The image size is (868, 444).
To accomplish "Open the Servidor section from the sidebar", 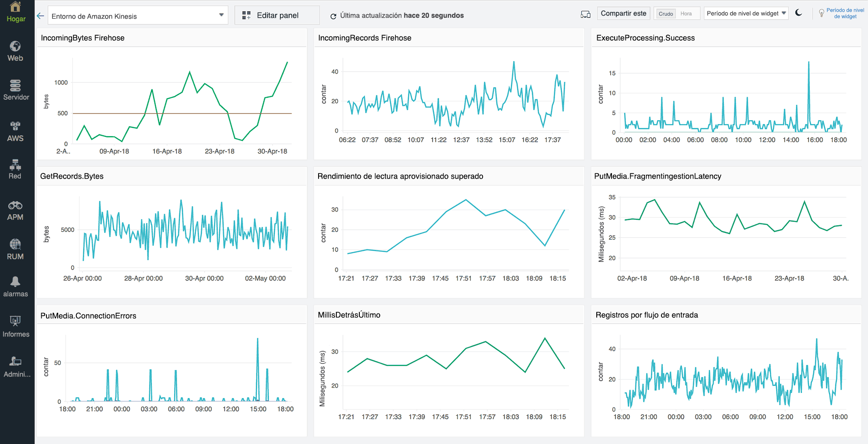I will click(x=16, y=89).
